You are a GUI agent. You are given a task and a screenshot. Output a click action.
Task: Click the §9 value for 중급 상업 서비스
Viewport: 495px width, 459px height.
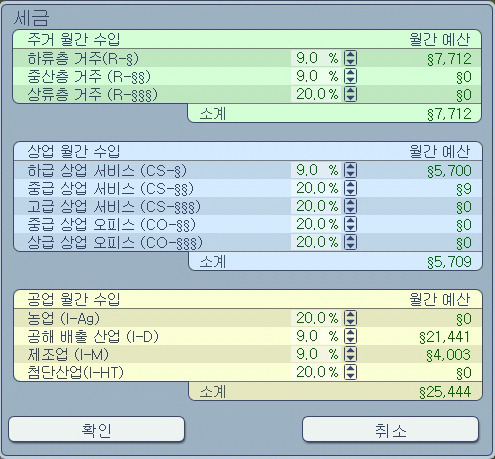click(x=464, y=189)
